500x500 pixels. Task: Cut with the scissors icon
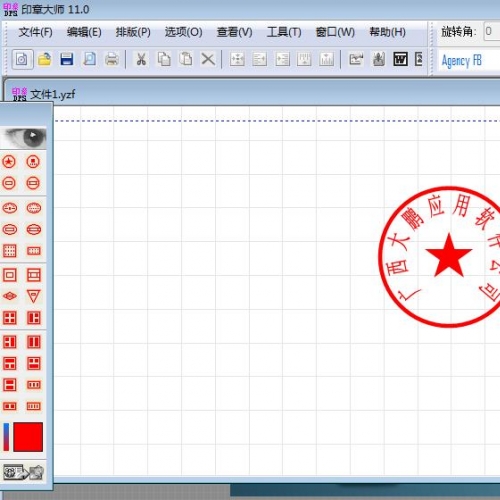tap(141, 60)
